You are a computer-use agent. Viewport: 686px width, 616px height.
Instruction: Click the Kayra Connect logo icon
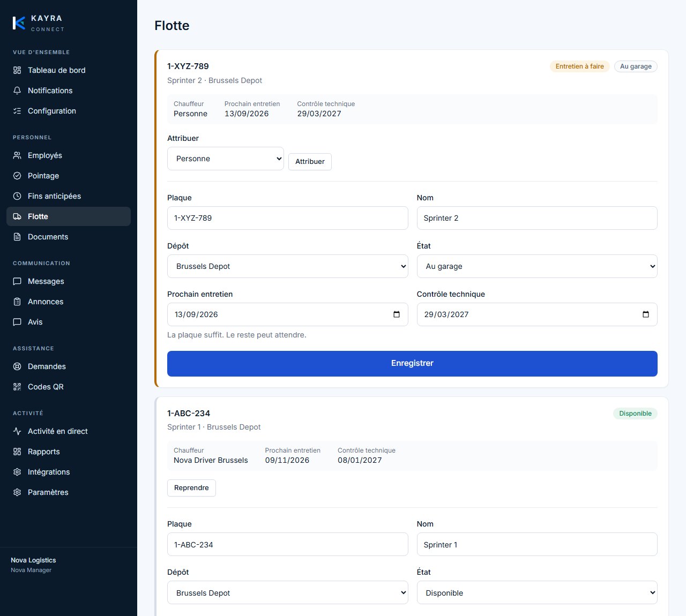(x=19, y=23)
